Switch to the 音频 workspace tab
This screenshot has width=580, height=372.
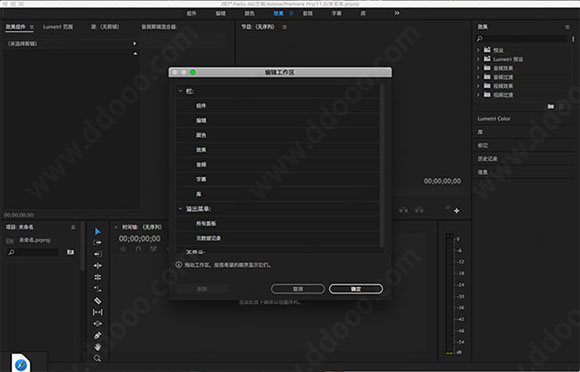308,13
